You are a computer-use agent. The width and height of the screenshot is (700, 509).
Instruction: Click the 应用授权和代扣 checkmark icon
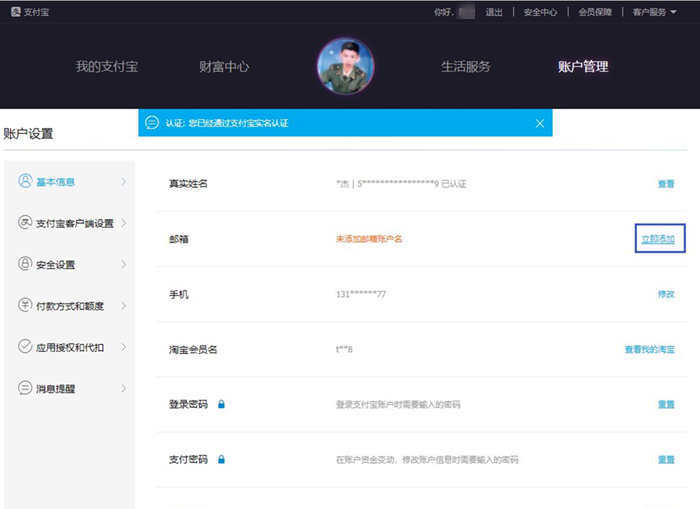pyautogui.click(x=25, y=346)
